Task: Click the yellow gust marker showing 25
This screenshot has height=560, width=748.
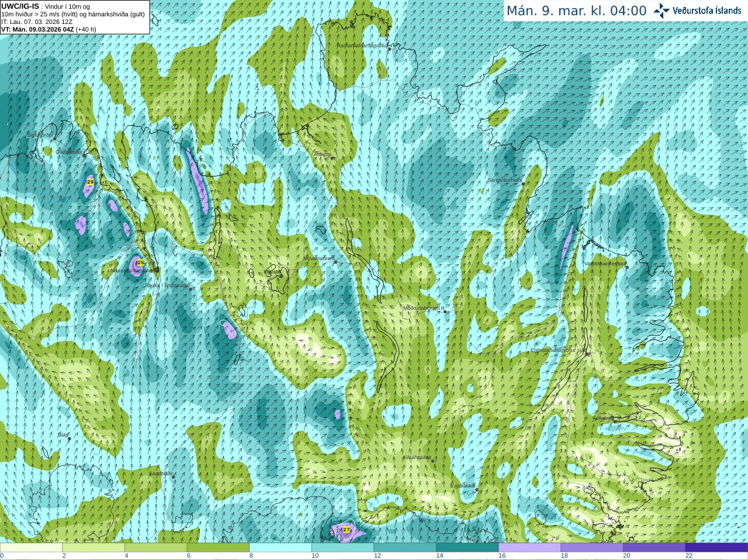Action: pos(140,262)
